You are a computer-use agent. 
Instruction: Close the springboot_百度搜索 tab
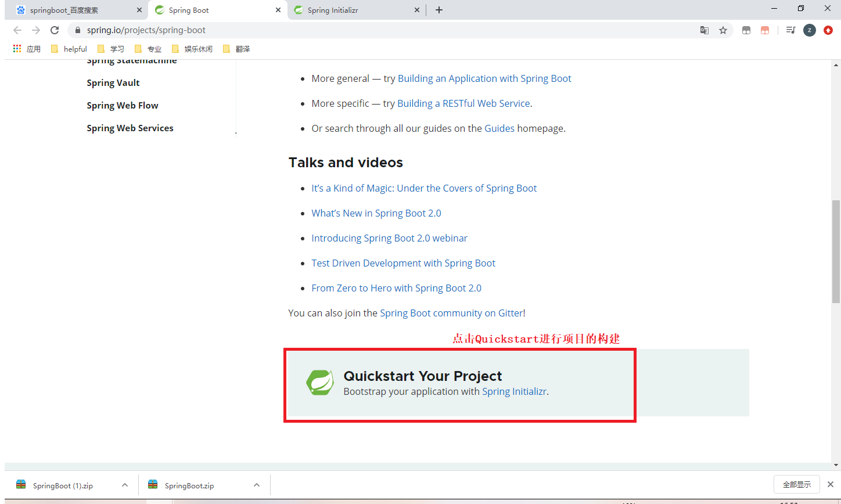pos(139,10)
